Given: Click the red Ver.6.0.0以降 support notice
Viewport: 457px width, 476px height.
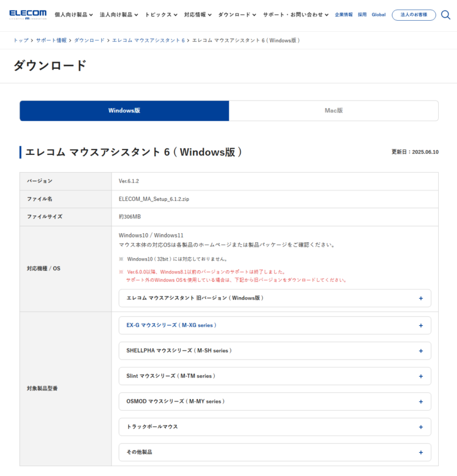Looking at the screenshot, I should 233,276.
